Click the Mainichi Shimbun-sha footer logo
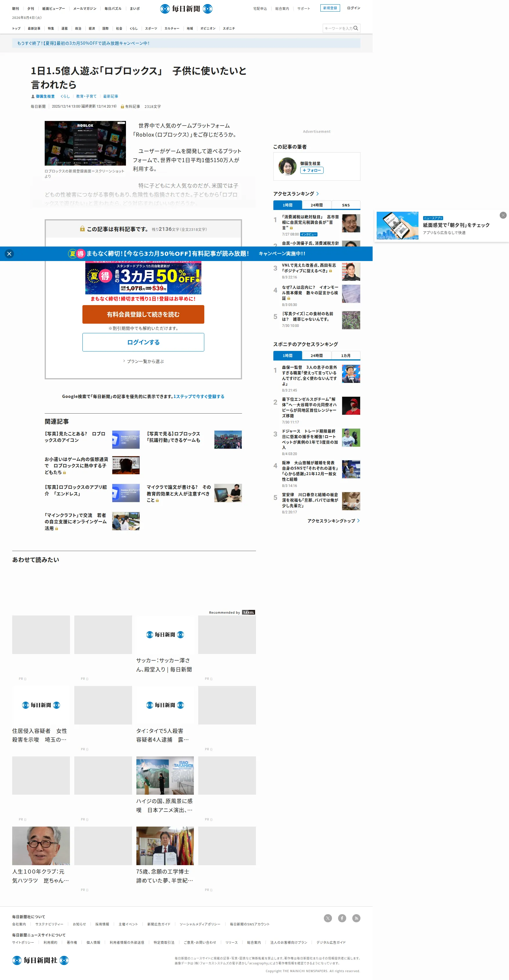The width and height of the screenshot is (509, 980). click(40, 961)
